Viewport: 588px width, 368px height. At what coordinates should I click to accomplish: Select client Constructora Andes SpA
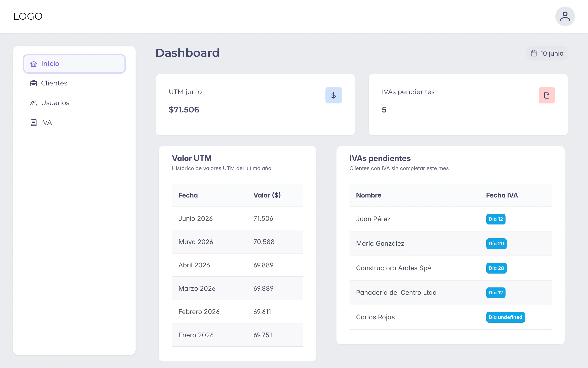tap(394, 268)
